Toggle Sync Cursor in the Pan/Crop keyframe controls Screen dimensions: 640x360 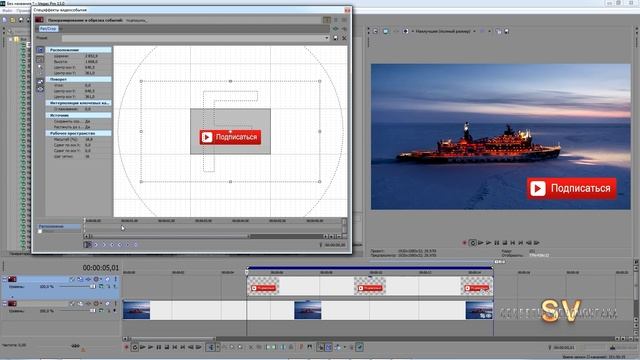point(87,244)
